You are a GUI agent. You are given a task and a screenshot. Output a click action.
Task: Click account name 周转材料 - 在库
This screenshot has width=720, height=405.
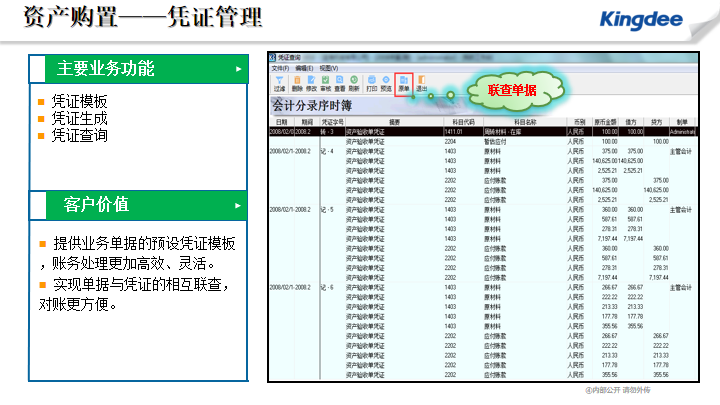[x=503, y=132]
